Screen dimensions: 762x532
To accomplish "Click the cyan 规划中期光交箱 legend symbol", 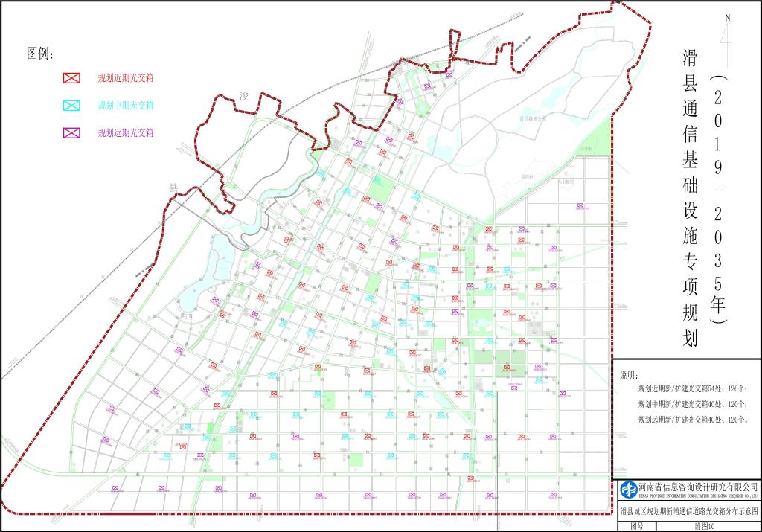I will click(71, 106).
